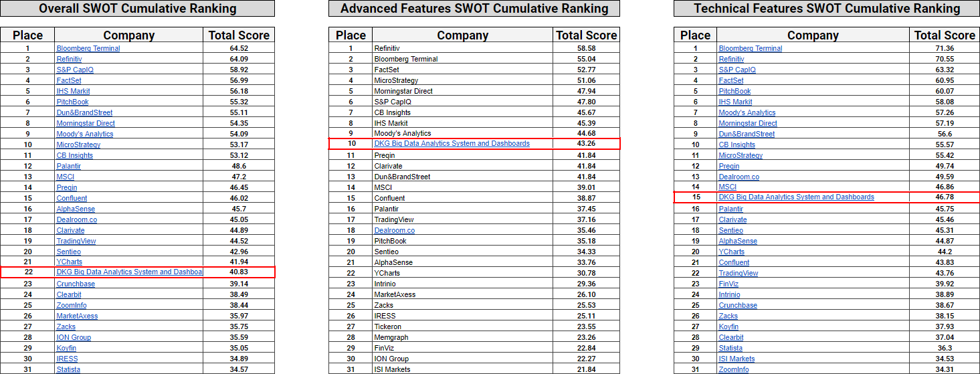Click Company column header in Advanced Features table
This screenshot has width=980, height=374.
point(462,35)
